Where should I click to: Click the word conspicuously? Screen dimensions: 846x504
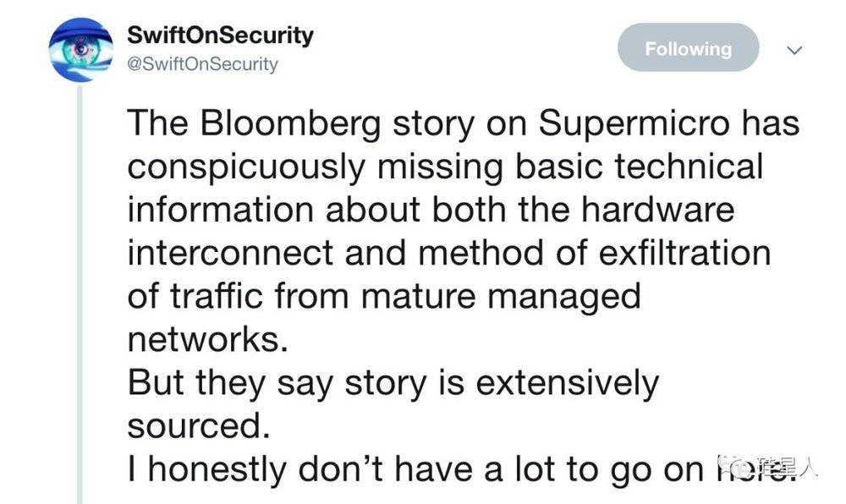246,167
